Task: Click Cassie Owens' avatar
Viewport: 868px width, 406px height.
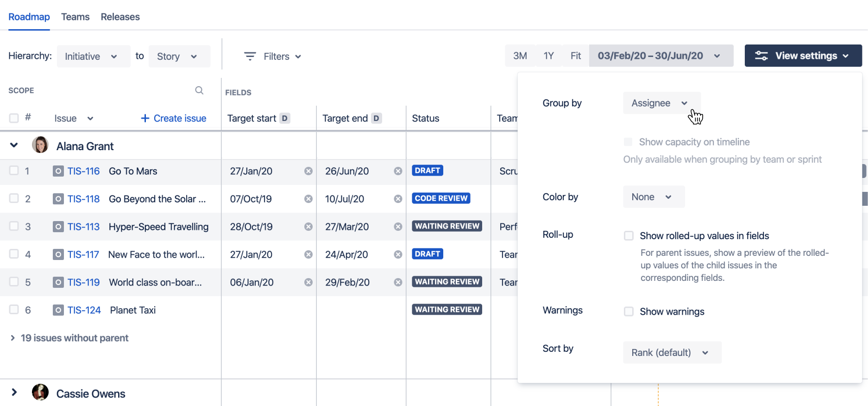Action: 40,393
